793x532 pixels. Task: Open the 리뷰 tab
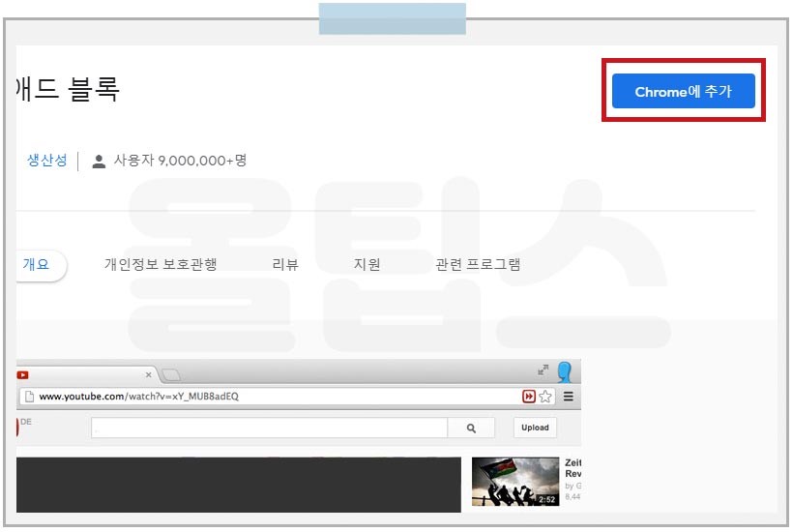[x=285, y=264]
